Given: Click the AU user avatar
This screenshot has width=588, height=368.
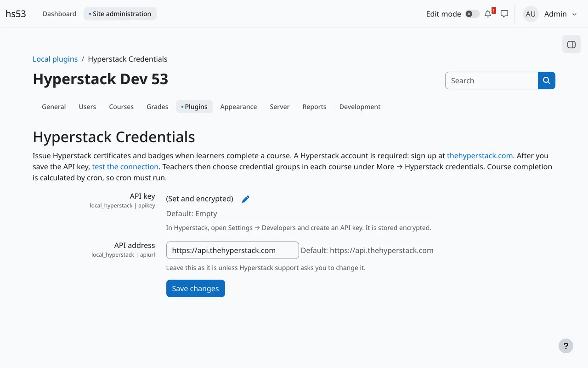Looking at the screenshot, I should (x=531, y=14).
